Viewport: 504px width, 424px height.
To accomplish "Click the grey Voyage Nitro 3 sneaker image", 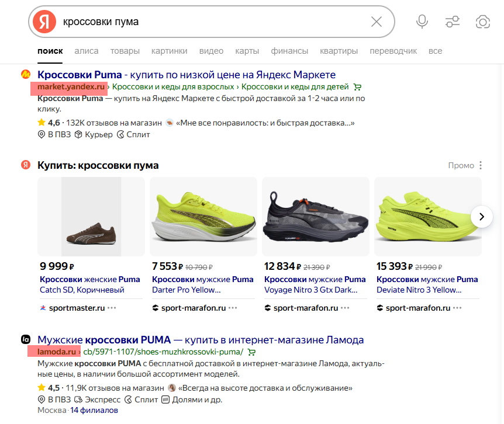I will coord(316,217).
